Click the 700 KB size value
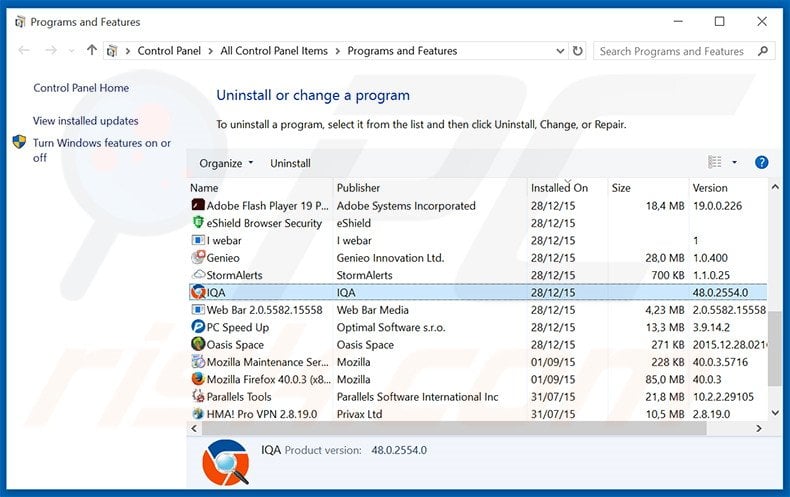 pos(668,275)
